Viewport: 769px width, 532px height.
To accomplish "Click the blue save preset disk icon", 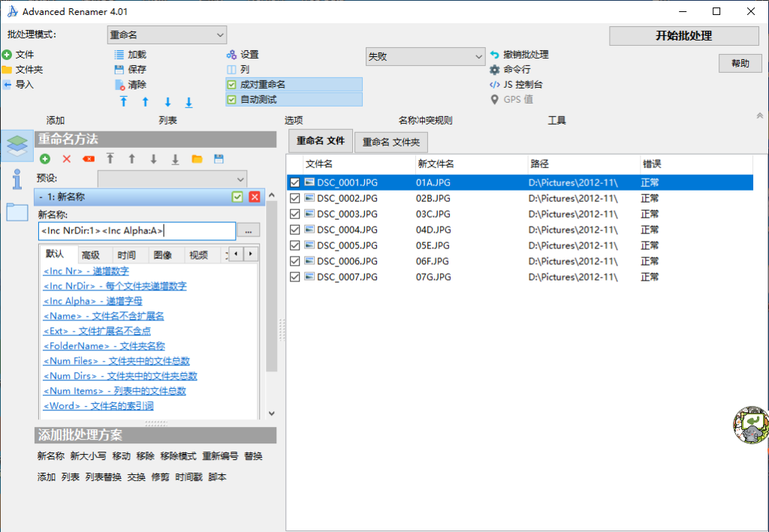I will [219, 159].
